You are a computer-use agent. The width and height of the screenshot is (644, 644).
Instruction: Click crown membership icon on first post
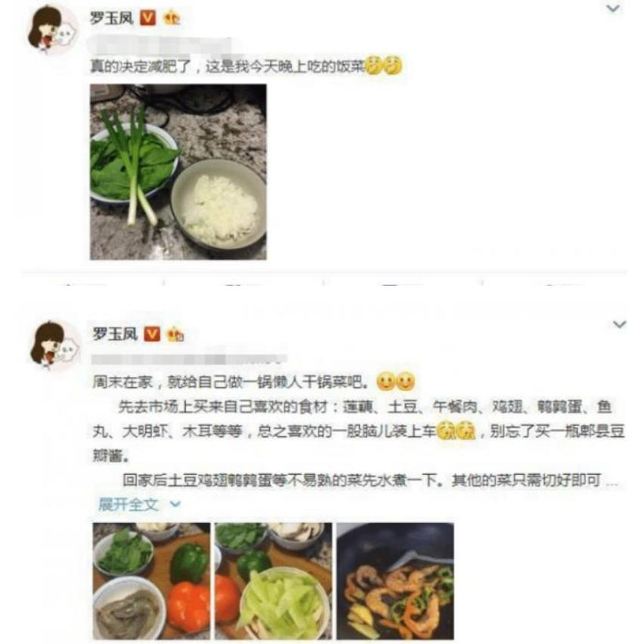[172, 18]
